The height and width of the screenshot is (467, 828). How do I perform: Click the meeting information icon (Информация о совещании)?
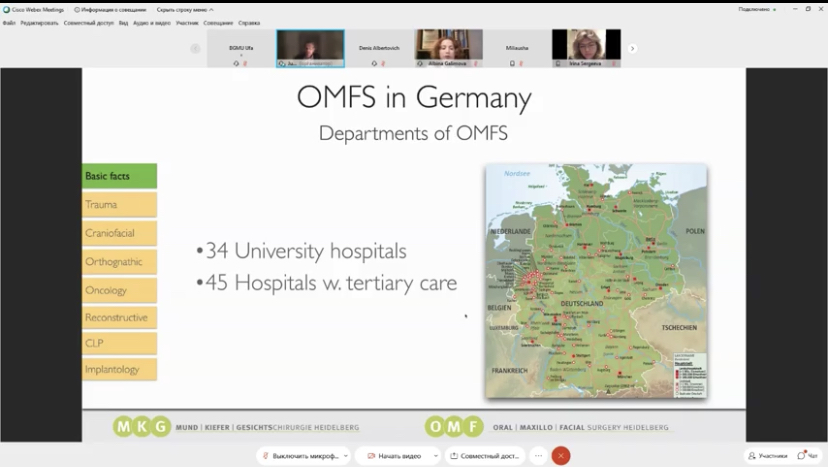pyautogui.click(x=76, y=9)
